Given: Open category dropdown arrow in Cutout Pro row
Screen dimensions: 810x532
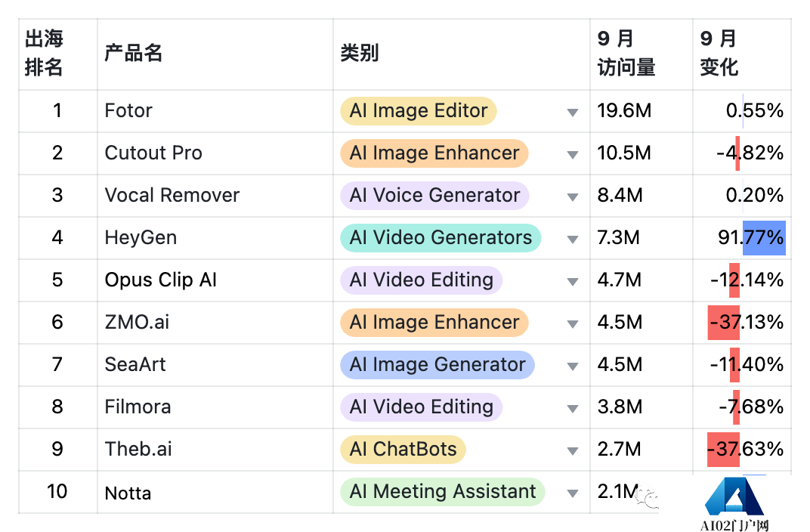Looking at the screenshot, I should coord(572,154).
